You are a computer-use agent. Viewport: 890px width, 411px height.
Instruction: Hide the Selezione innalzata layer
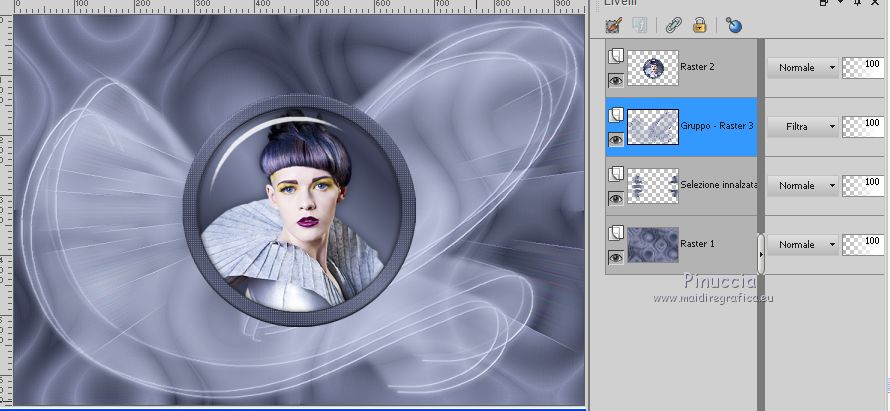click(x=616, y=199)
